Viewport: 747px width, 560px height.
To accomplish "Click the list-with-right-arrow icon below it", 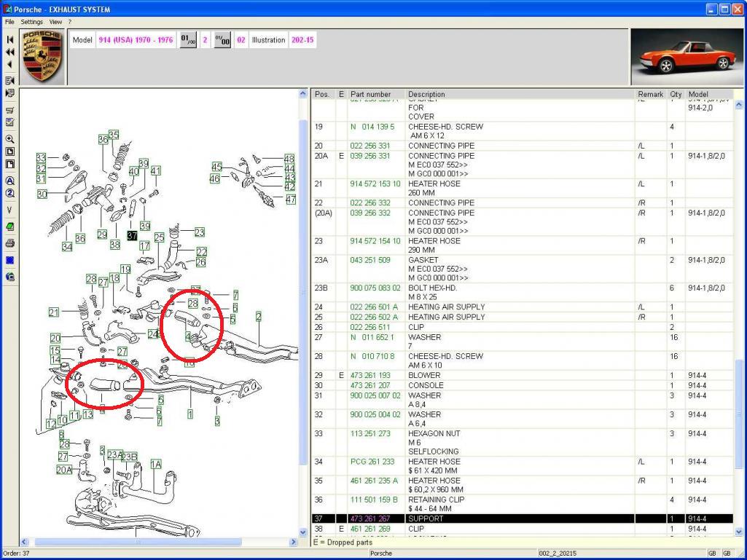I will coord(9,93).
